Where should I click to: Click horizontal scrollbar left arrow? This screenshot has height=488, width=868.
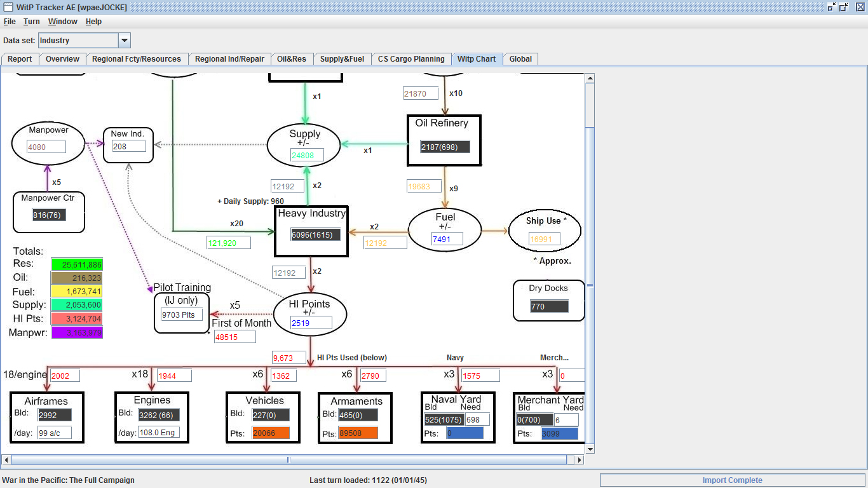pos(6,459)
